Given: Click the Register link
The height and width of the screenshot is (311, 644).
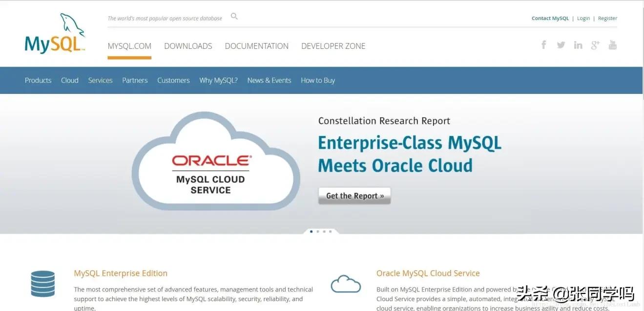Looking at the screenshot, I should click(x=607, y=18).
